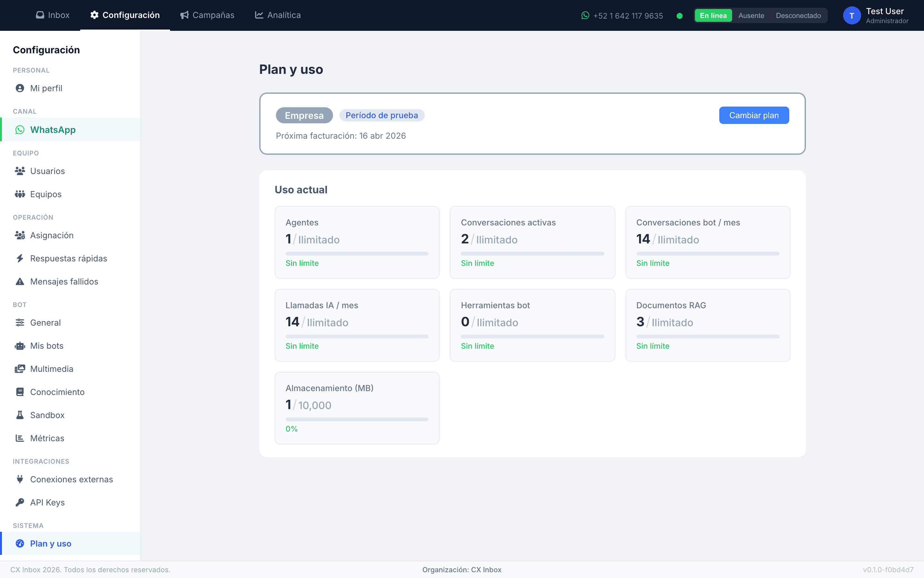This screenshot has height=578, width=924.
Task: Open the Usuarios section
Action: [x=70, y=171]
